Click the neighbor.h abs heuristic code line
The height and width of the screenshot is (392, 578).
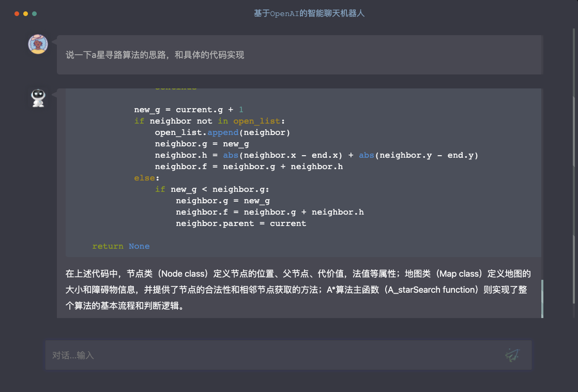(316, 155)
